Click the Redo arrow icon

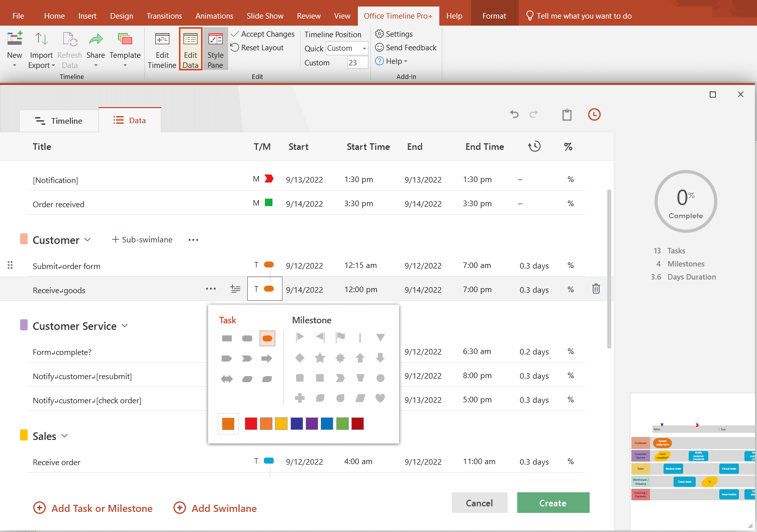(534, 114)
